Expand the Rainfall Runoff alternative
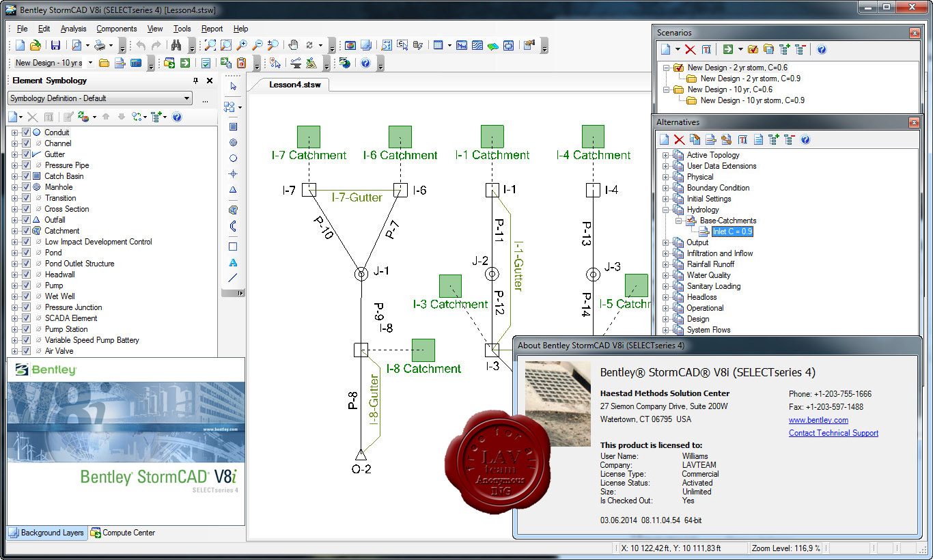Screen dimensions: 933x560 point(666,264)
